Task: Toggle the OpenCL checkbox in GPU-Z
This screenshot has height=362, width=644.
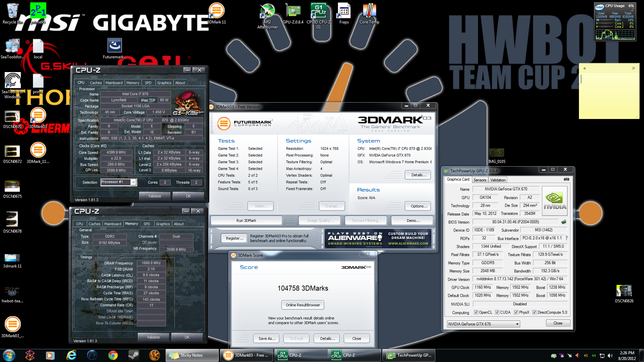Action: (x=476, y=312)
